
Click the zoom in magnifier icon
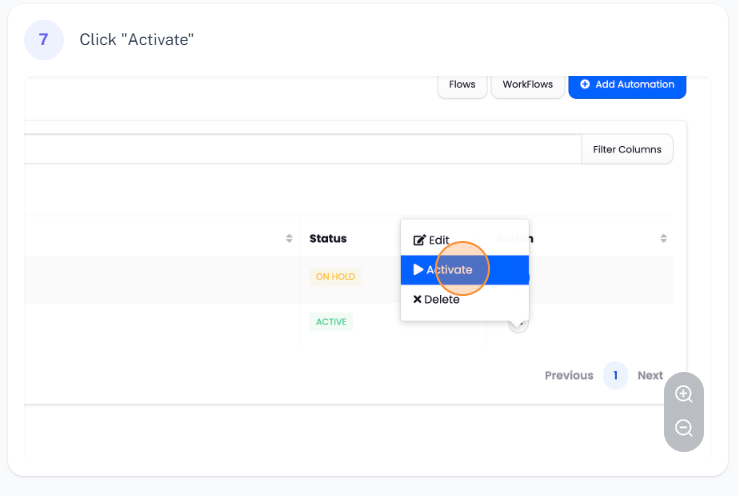point(684,394)
